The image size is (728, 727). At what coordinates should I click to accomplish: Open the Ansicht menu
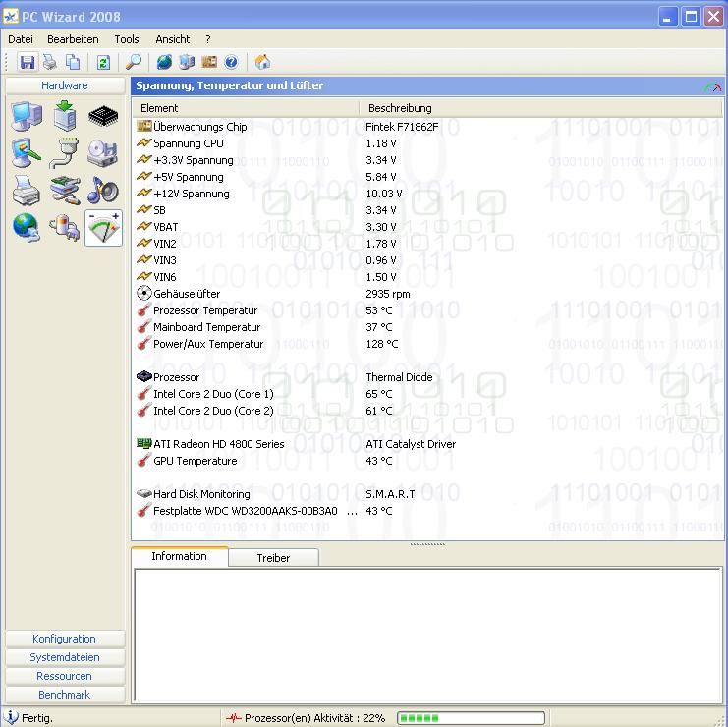(173, 39)
